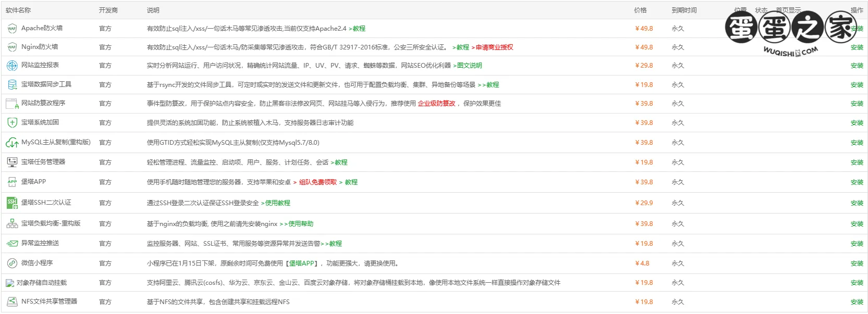The height and width of the screenshot is (314, 868).
Task: Click the 宝塔系统加固 shield icon
Action: pyautogui.click(x=12, y=123)
